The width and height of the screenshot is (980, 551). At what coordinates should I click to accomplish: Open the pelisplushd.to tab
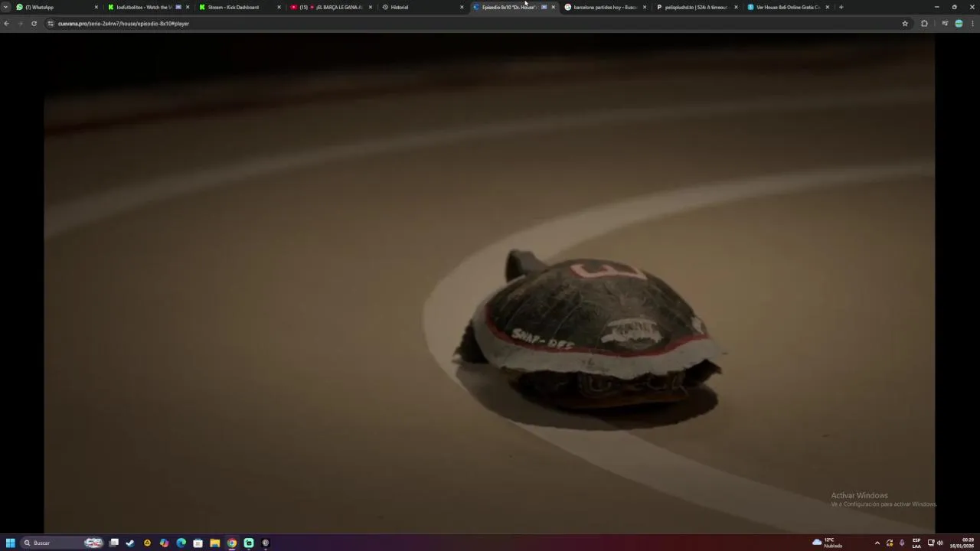tap(696, 7)
